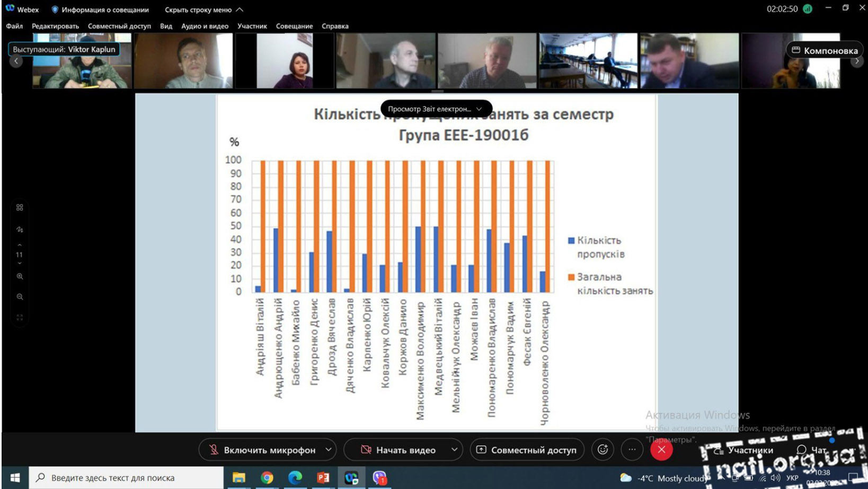The width and height of the screenshot is (868, 489).
Task: Click the Webex taskbar icon
Action: [351, 478]
